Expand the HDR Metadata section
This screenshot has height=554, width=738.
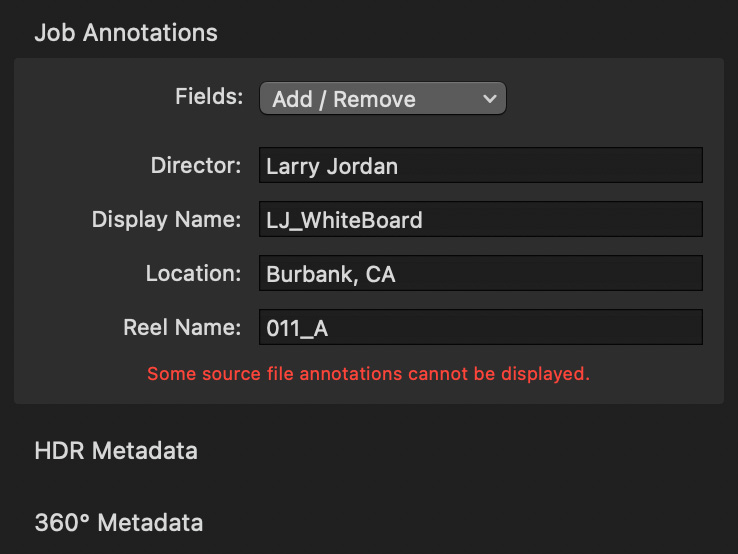(x=116, y=450)
